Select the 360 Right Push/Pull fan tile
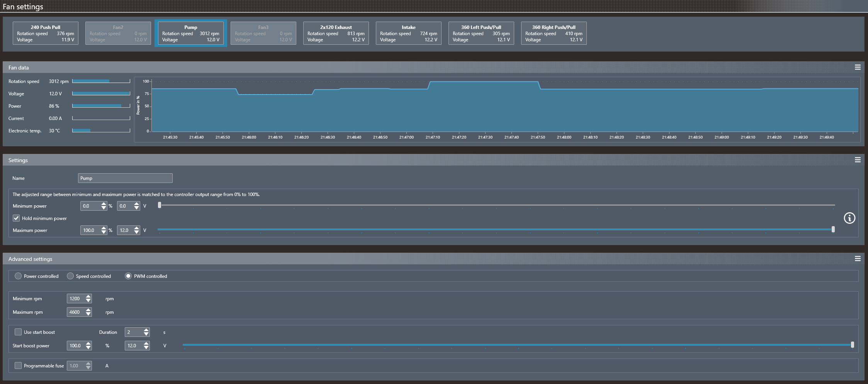The width and height of the screenshot is (868, 384). (554, 33)
